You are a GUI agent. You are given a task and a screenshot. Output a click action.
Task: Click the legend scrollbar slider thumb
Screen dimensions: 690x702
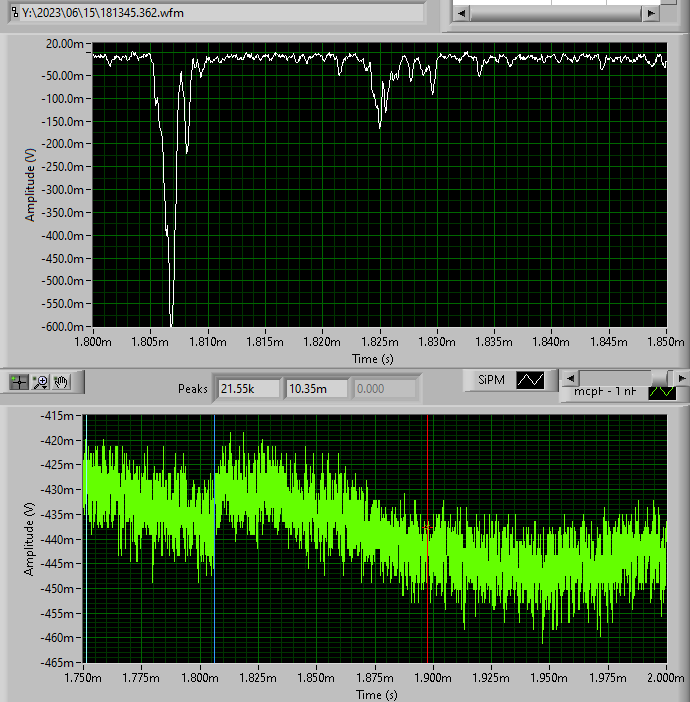[662, 378]
